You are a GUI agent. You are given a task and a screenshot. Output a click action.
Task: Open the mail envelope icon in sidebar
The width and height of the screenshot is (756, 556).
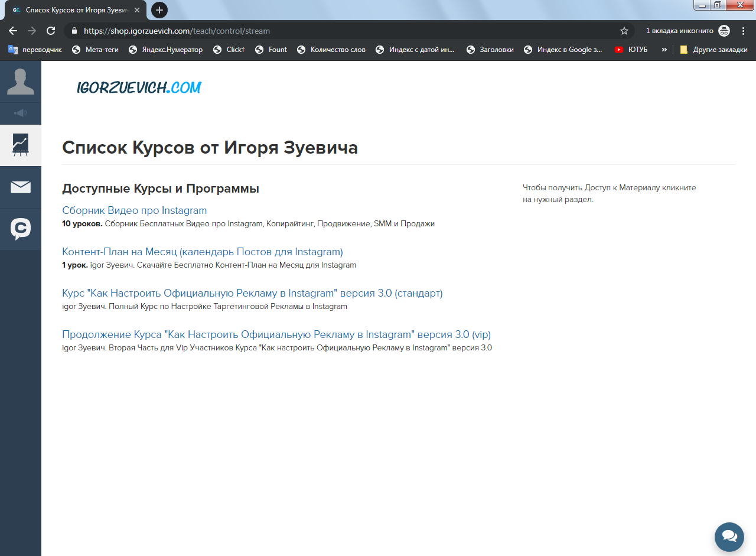pos(21,187)
